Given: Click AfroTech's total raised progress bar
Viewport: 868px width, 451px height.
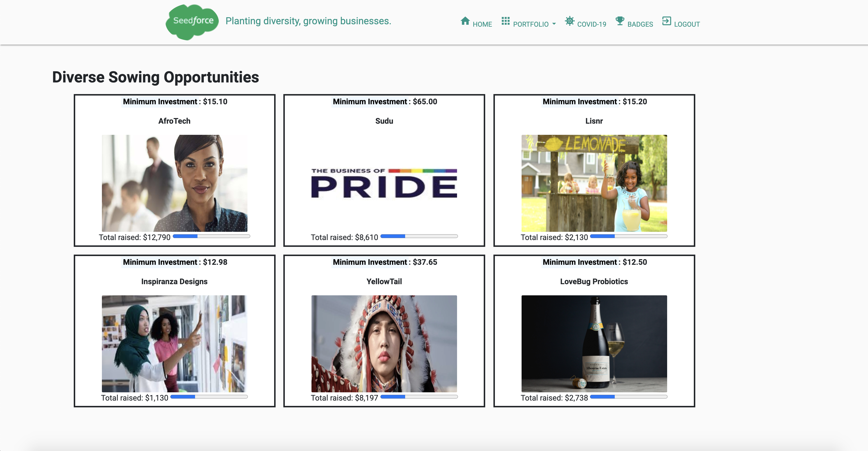Looking at the screenshot, I should pos(211,236).
